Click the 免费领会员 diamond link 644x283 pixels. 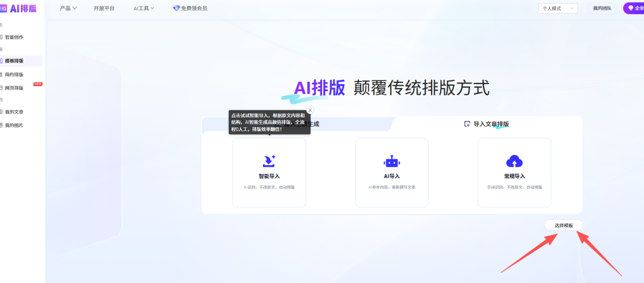pyautogui.click(x=190, y=8)
